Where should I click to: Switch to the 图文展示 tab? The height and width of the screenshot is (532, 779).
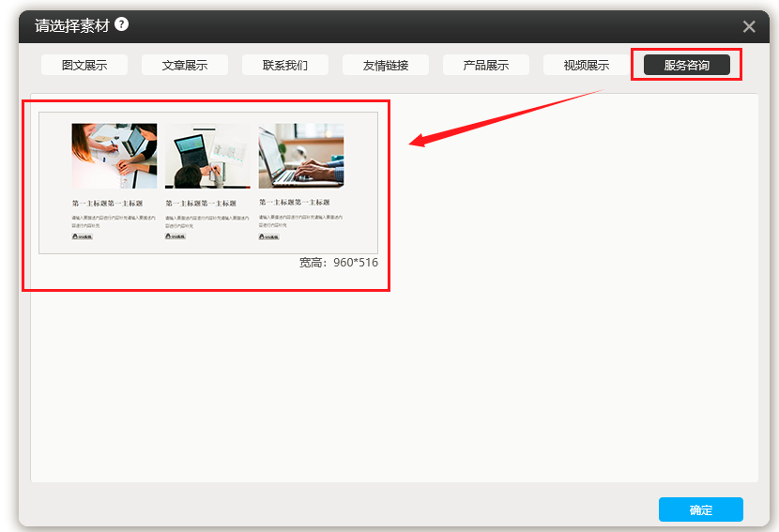pos(84,66)
